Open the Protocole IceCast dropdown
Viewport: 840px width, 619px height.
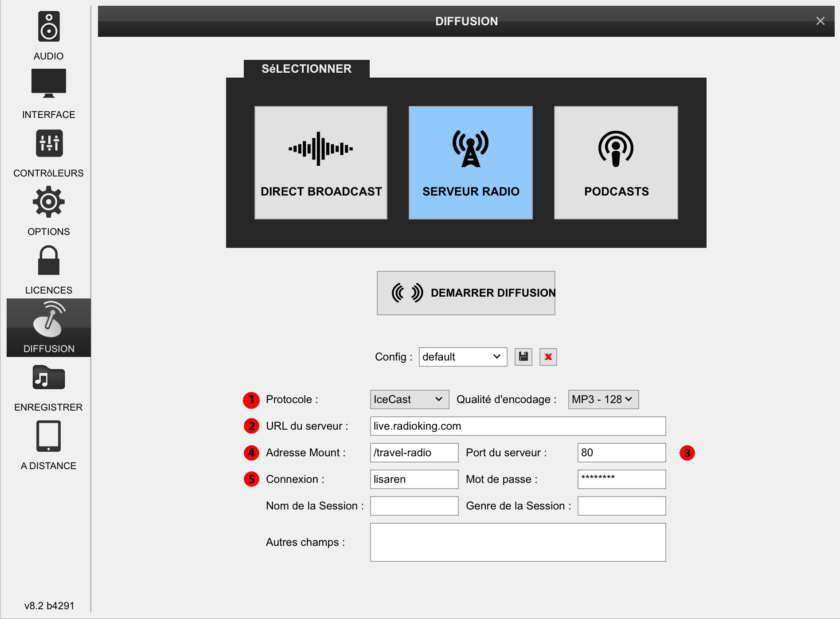pyautogui.click(x=410, y=400)
